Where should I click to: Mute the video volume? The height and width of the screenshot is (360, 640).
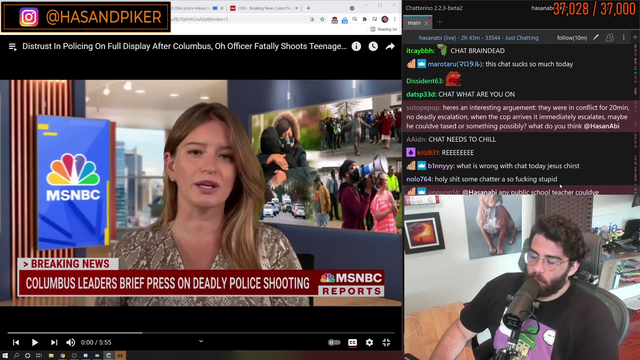click(71, 342)
